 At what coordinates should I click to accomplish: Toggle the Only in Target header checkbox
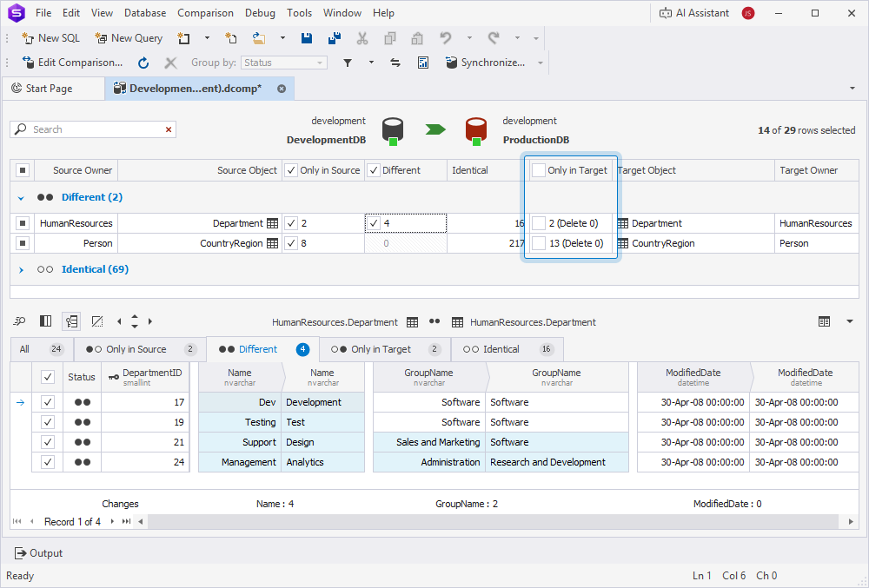point(539,170)
